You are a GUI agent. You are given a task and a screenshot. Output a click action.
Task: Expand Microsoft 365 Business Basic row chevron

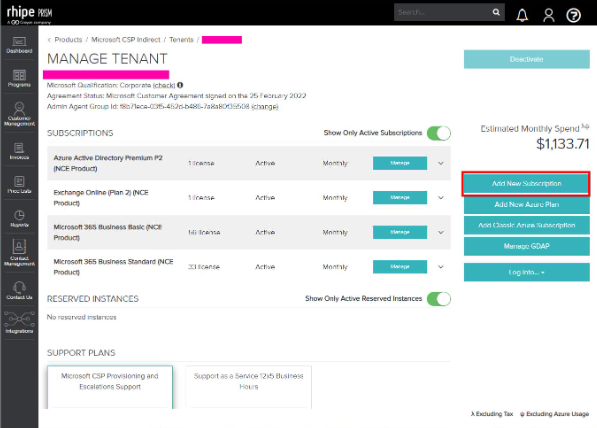441,232
